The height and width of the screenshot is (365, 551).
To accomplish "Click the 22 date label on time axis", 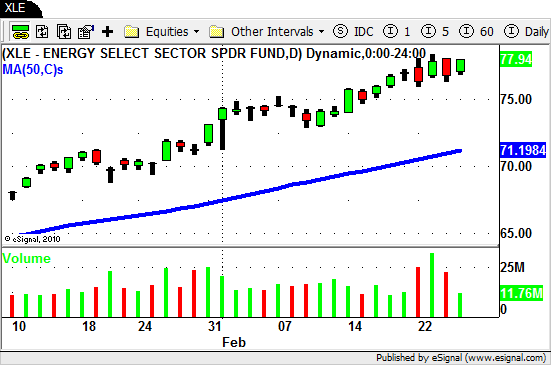I will [425, 326].
